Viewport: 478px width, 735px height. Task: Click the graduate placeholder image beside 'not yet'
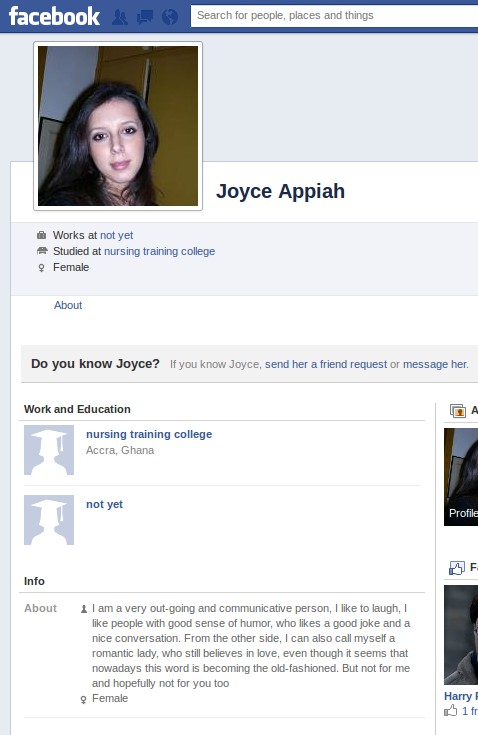click(49, 520)
